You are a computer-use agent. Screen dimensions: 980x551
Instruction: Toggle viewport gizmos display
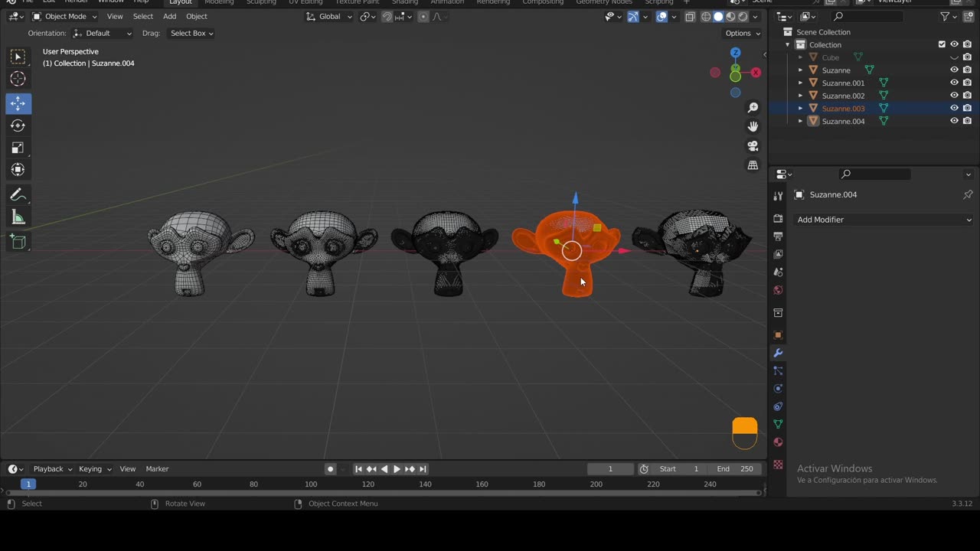coord(632,16)
